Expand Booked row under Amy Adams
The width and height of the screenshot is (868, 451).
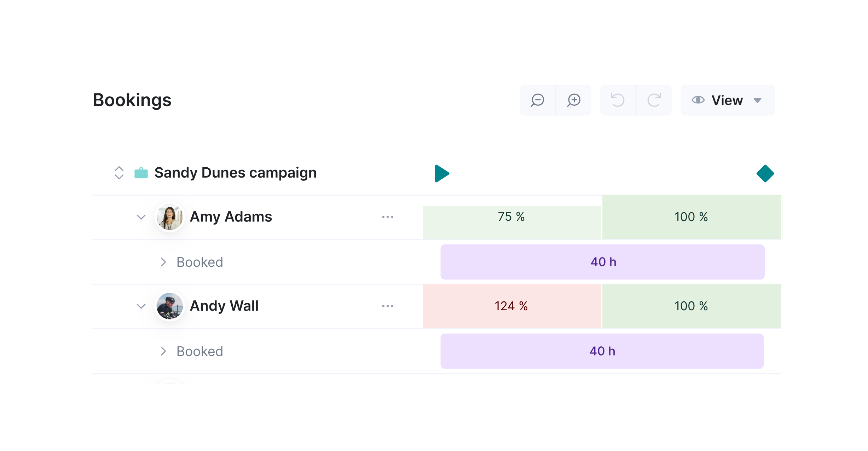(163, 262)
